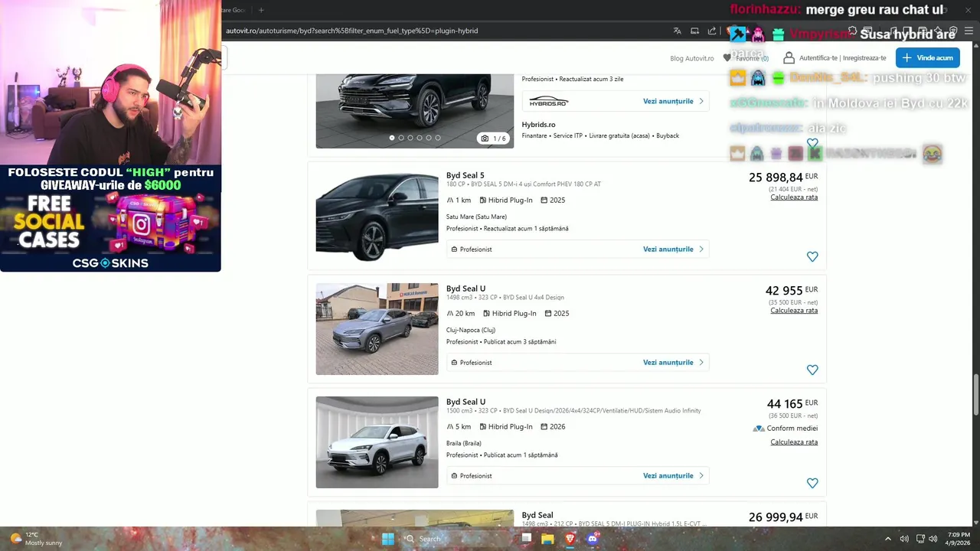The width and height of the screenshot is (980, 551).
Task: Click Calculeaza rata under 44 165 EUR
Action: click(794, 442)
